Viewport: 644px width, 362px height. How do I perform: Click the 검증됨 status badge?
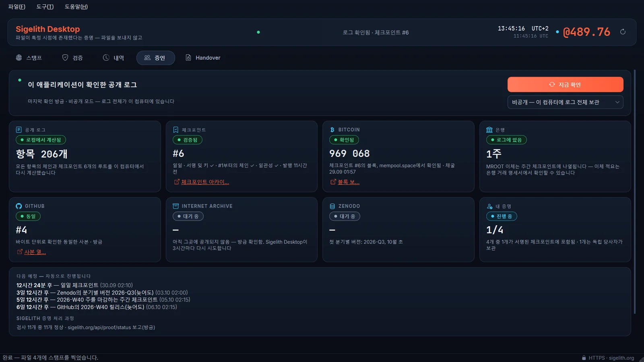pos(188,140)
